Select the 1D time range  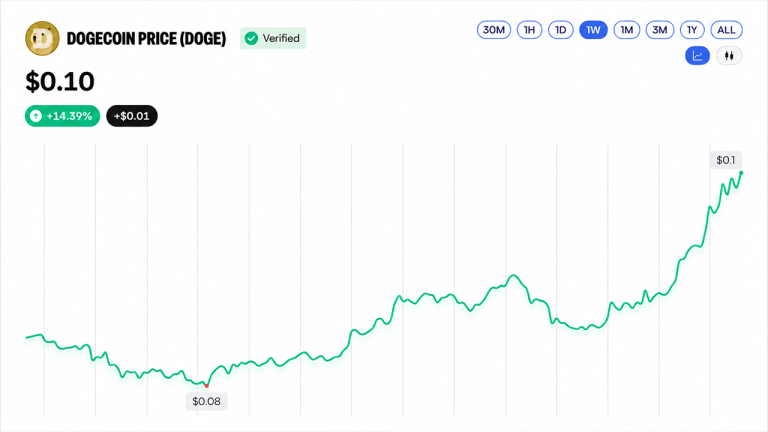tap(560, 30)
